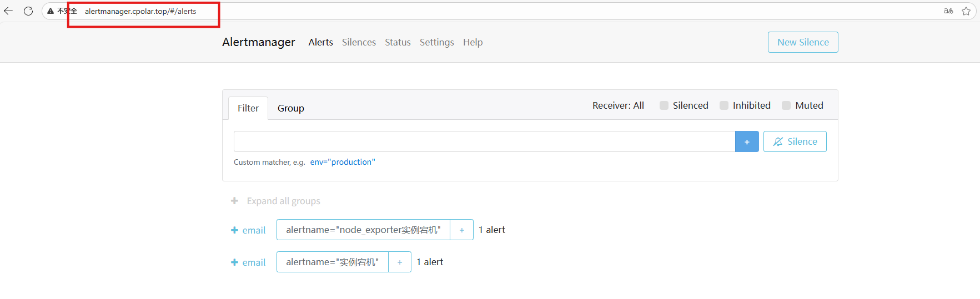Open the translate page icon
Image resolution: width=980 pixels, height=299 pixels.
(948, 11)
